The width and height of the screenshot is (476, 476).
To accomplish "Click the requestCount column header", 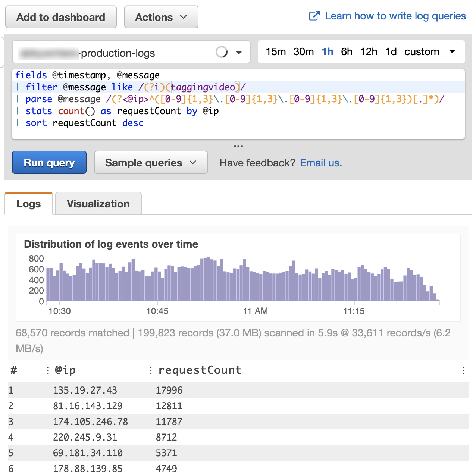I will (x=200, y=370).
